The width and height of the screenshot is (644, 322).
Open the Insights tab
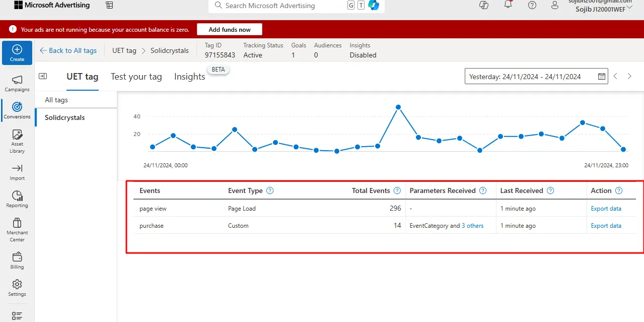coord(190,77)
